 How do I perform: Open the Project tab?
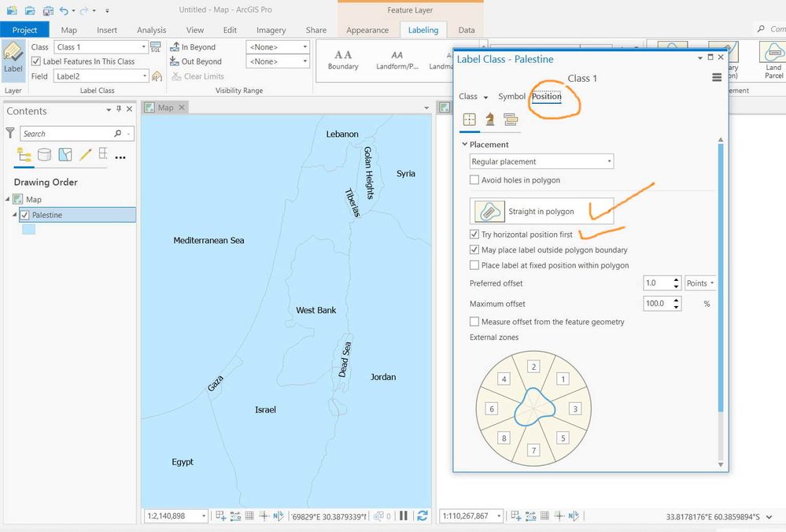pyautogui.click(x=24, y=30)
